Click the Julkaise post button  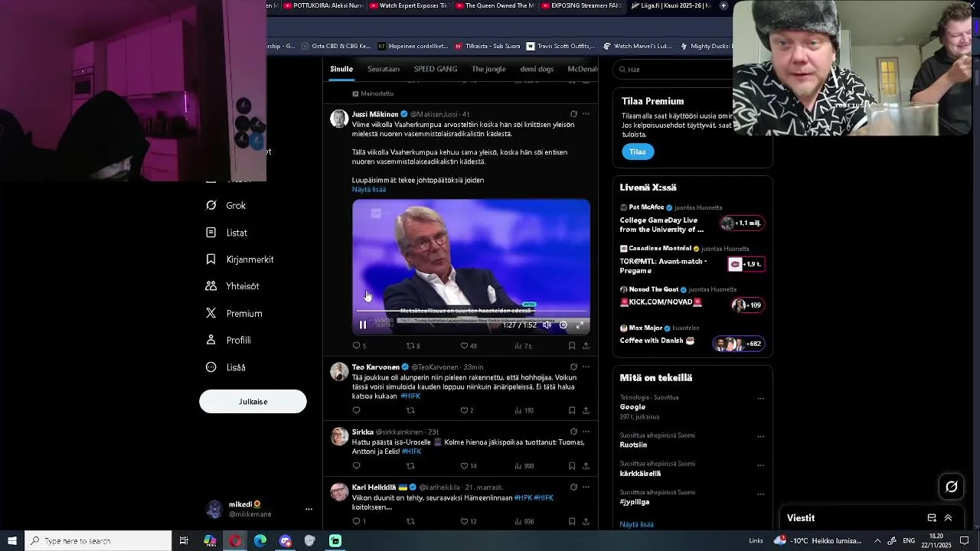(x=253, y=401)
